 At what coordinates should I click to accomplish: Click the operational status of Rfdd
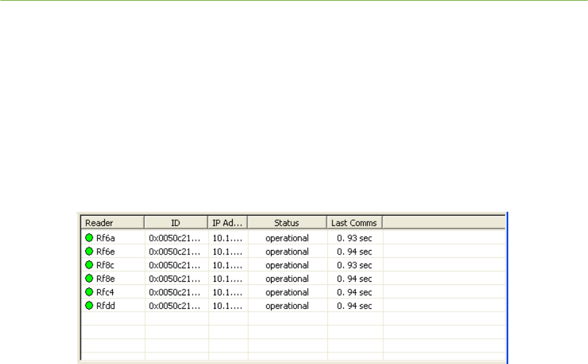tap(287, 306)
